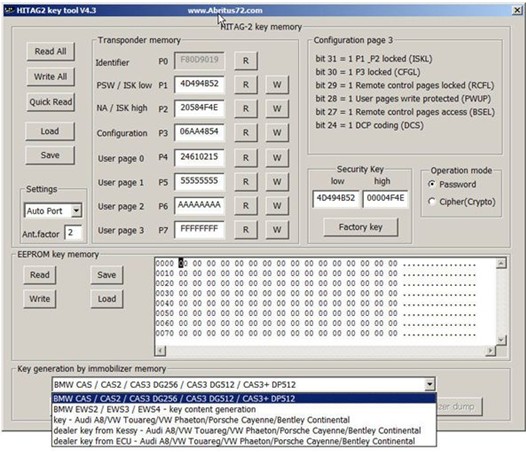
Task: Click the P2 field 20584F4E
Action: click(x=199, y=108)
